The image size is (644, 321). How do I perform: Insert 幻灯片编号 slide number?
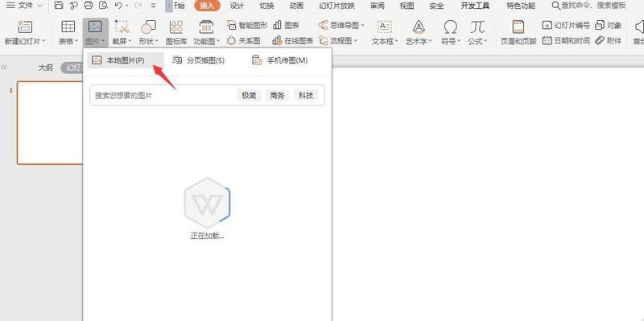(x=566, y=25)
